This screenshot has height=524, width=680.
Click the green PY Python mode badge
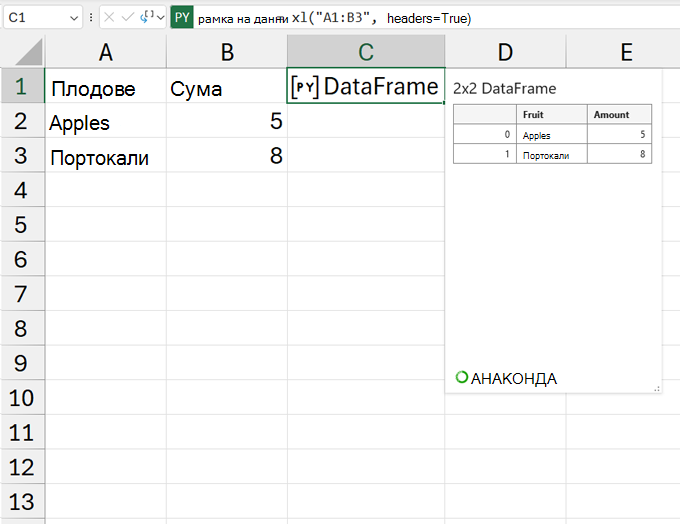tap(182, 17)
